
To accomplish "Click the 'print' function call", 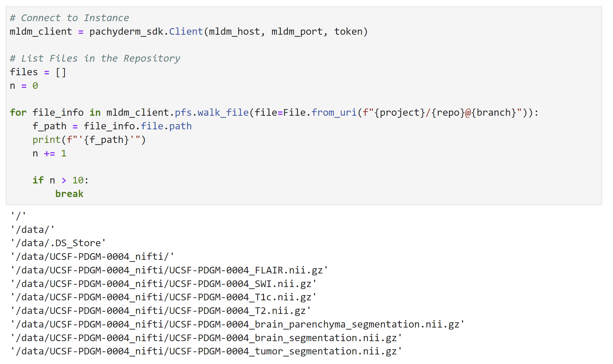I will click(x=46, y=140).
